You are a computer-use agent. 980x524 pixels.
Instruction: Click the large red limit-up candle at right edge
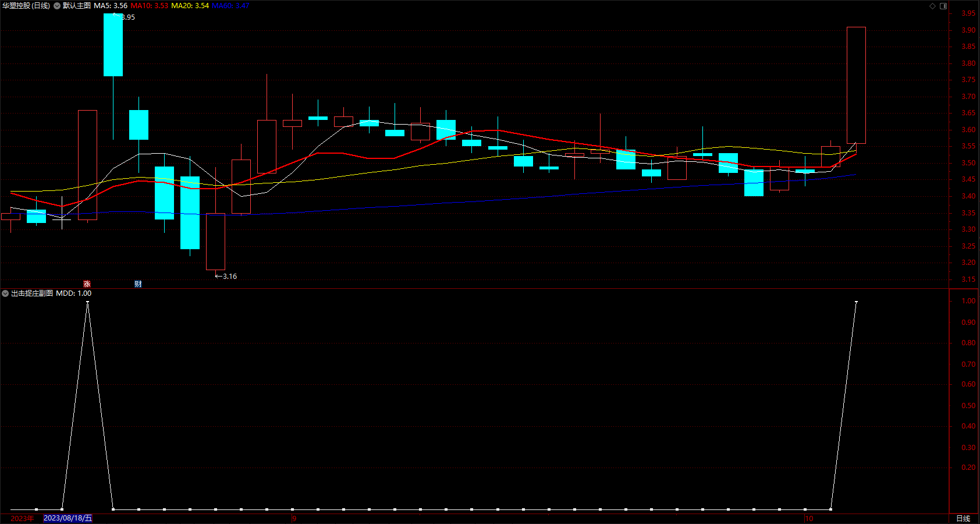point(856,85)
